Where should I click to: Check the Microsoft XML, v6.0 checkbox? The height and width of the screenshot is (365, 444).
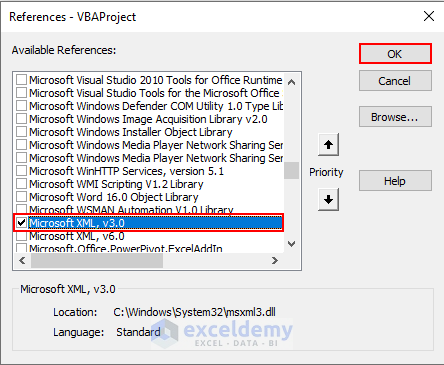click(x=21, y=236)
